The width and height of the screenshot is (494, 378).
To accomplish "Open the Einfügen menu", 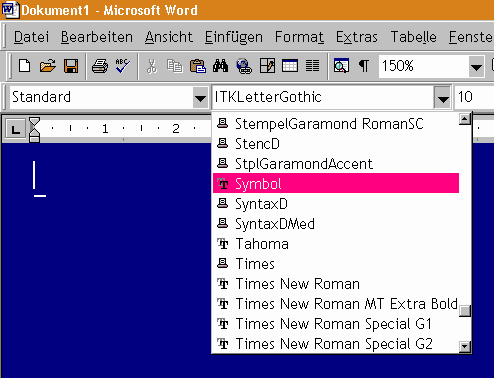I will coord(233,37).
